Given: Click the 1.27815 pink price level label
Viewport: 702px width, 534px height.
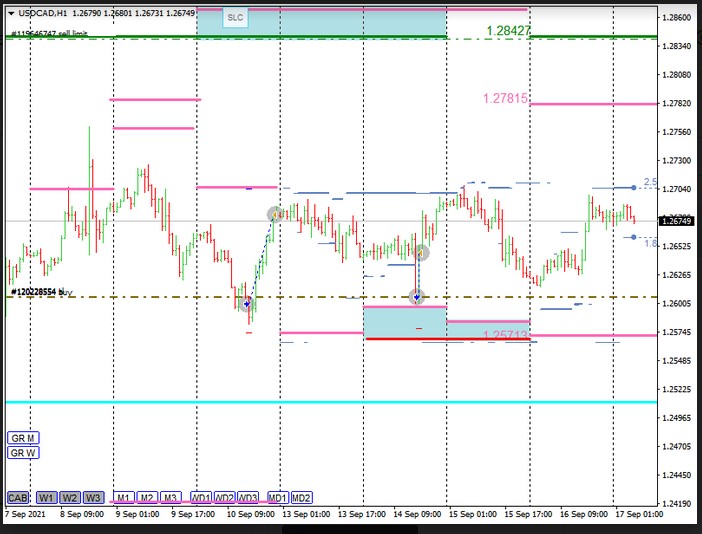Looking at the screenshot, I should [505, 99].
